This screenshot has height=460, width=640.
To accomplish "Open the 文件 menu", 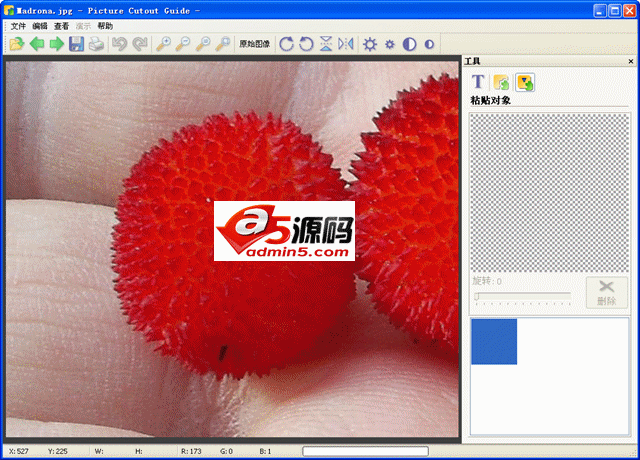I will [18, 26].
